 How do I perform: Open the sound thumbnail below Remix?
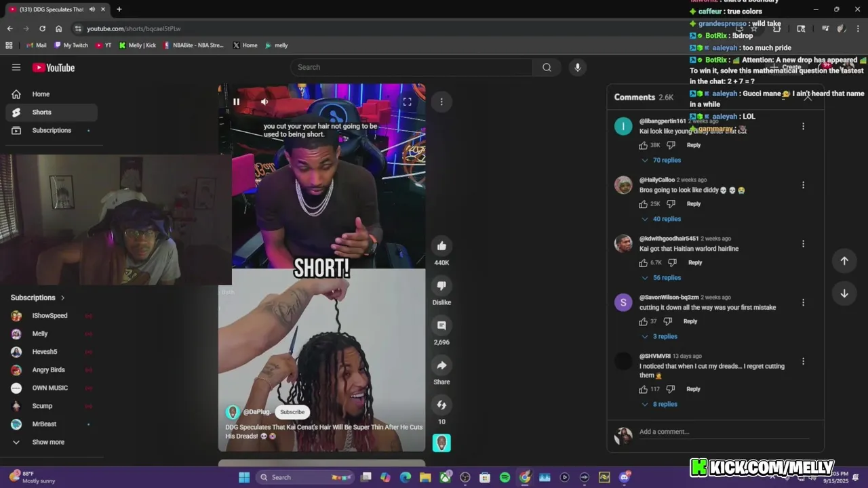tap(441, 443)
